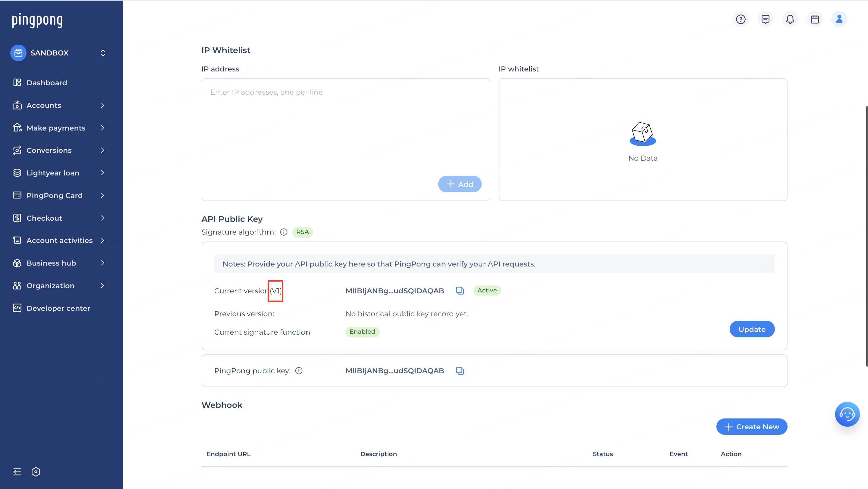
Task: Click the RSA algorithm badge
Action: tap(303, 232)
